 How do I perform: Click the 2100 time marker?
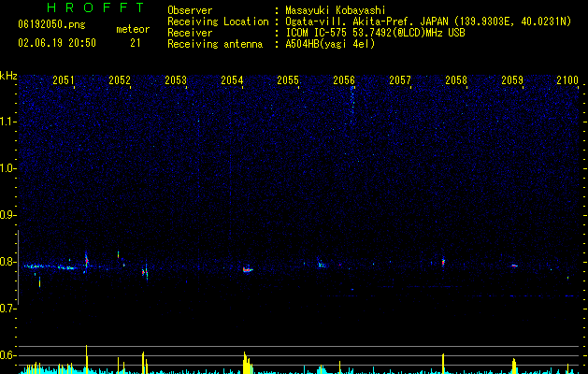pos(567,80)
